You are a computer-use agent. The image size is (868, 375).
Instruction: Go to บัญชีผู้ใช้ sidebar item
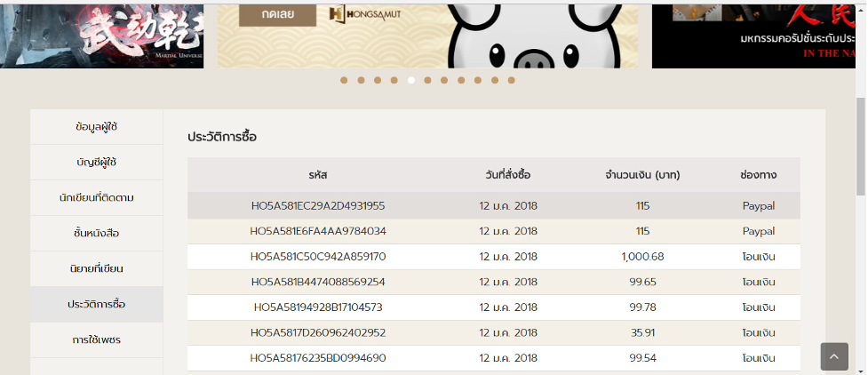[97, 162]
